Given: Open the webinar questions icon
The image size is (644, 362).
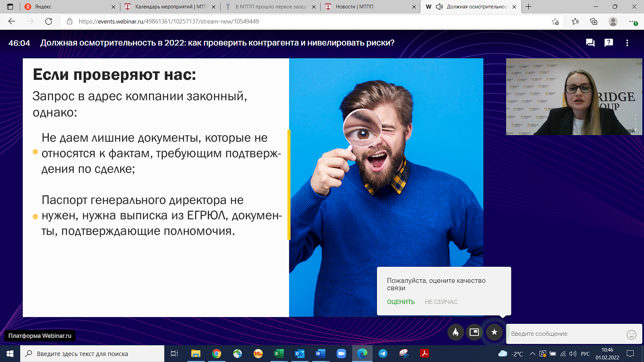Looking at the screenshot, I should (609, 42).
